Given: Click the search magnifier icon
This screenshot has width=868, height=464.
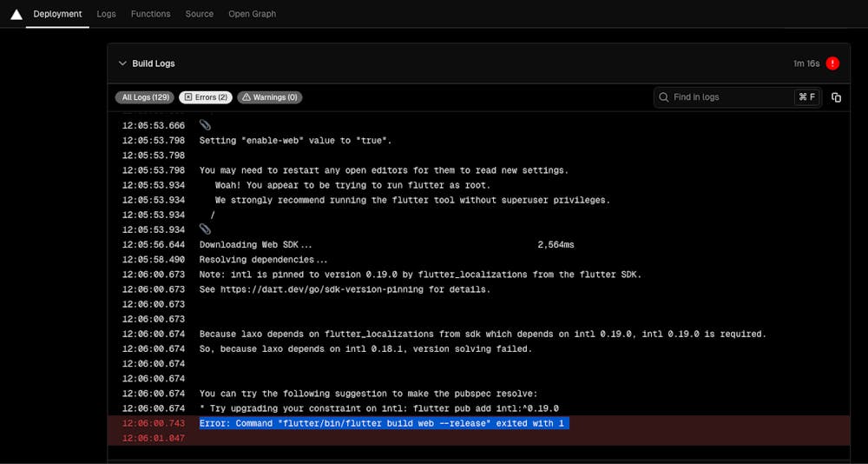Looking at the screenshot, I should click(664, 97).
